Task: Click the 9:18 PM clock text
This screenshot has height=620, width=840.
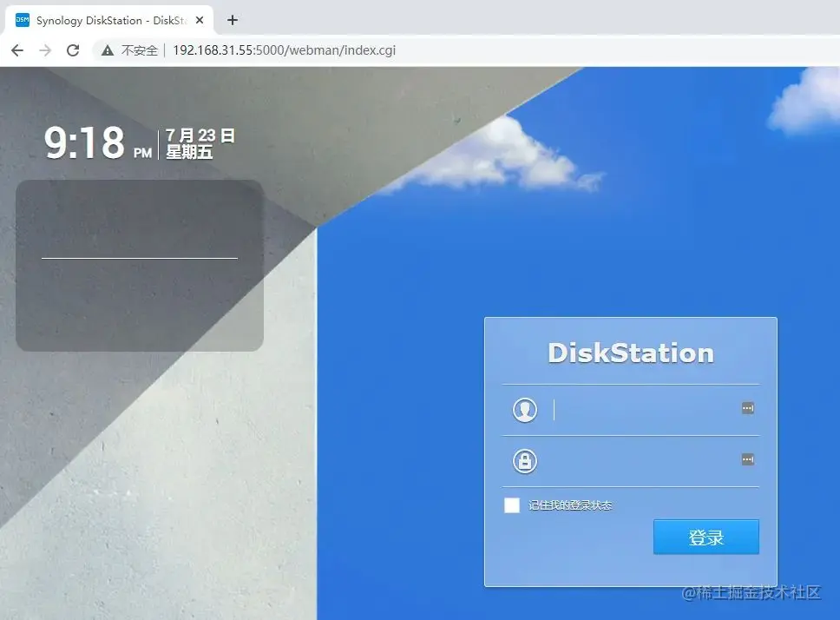Action: pos(98,142)
